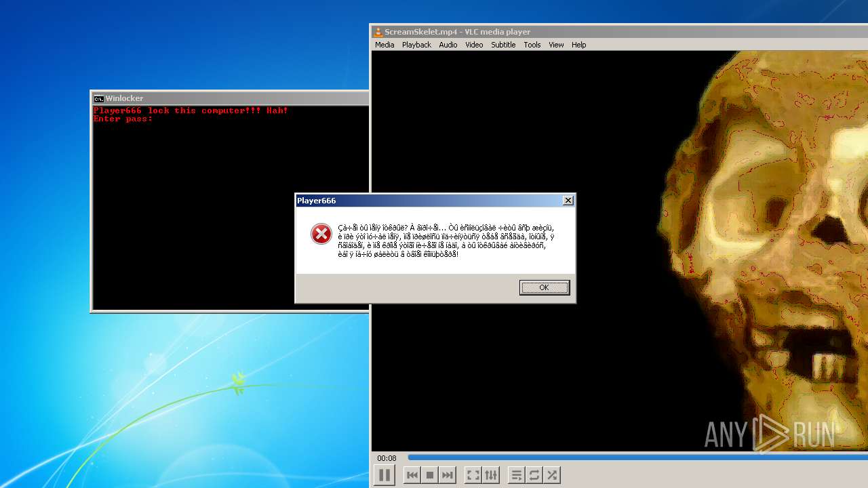Screen dimensions: 868x488
Task: Open the Tools menu
Action: tap(532, 45)
